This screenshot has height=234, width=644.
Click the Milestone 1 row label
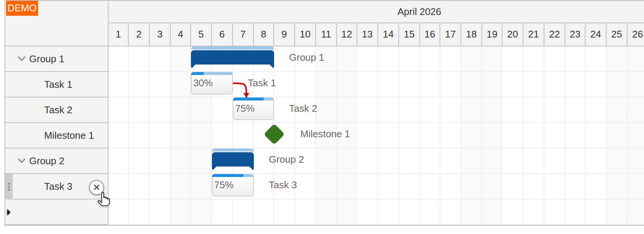click(69, 135)
